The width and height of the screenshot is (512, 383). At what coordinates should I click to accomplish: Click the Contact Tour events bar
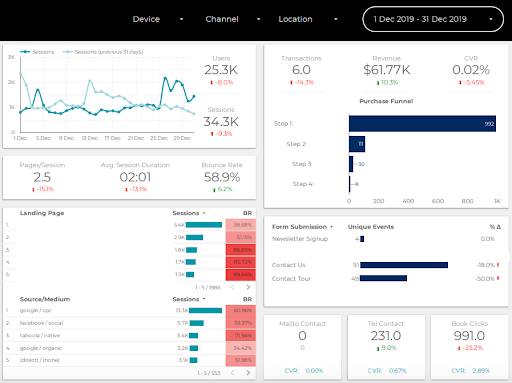point(383,278)
